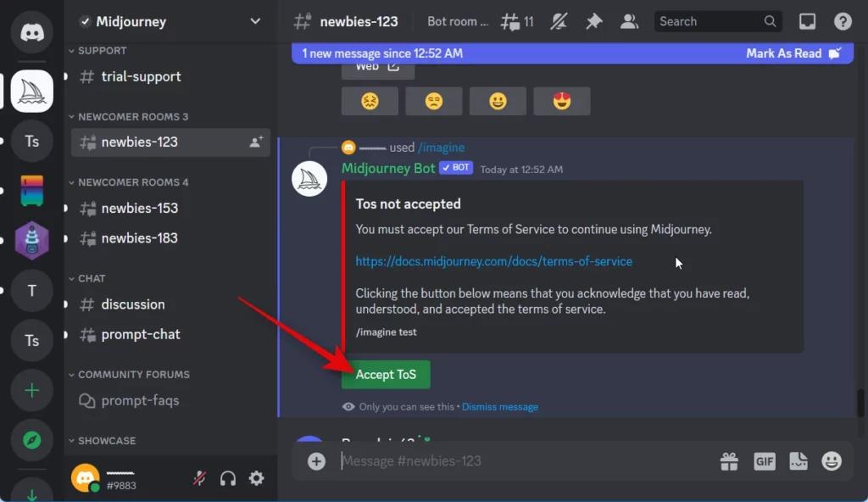Toggle channel notification bell mute
Screen dimensions: 868x502
pos(559,21)
